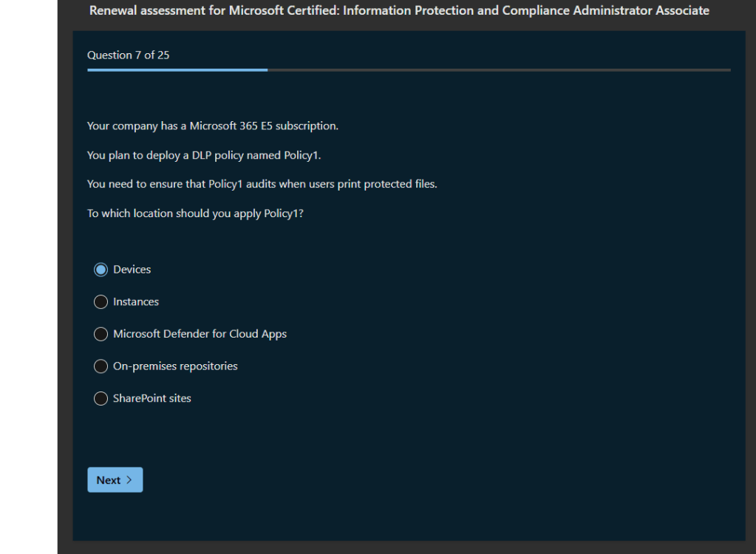Select the SharePoint sites radio button
This screenshot has height=554, width=756.
click(x=101, y=398)
